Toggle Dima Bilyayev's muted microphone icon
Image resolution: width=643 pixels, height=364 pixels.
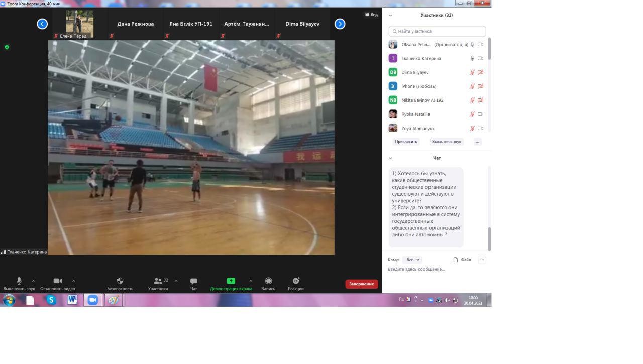point(472,72)
